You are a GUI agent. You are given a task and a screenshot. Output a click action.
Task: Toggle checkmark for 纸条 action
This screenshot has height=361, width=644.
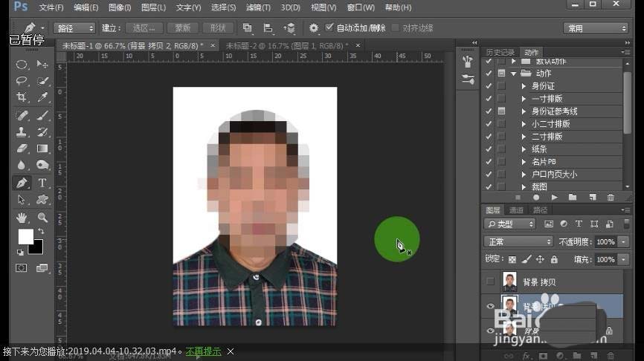[x=489, y=149]
